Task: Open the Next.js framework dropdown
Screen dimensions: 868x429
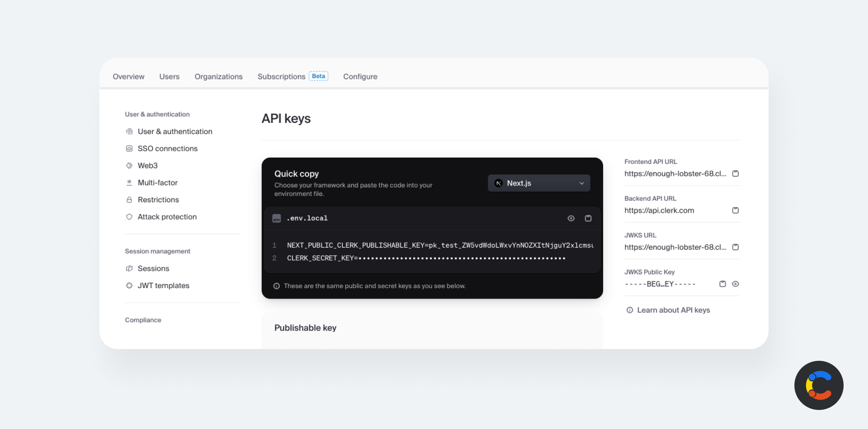Action: click(538, 183)
